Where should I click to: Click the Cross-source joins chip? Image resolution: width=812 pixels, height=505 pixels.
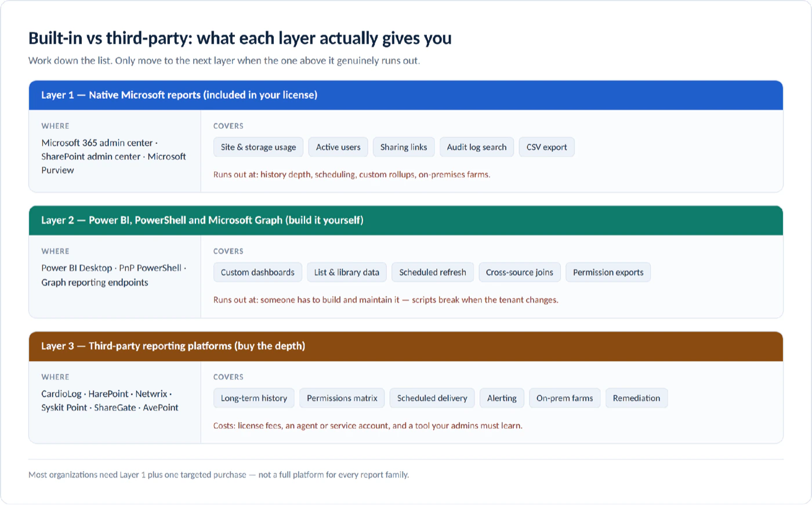coord(520,272)
